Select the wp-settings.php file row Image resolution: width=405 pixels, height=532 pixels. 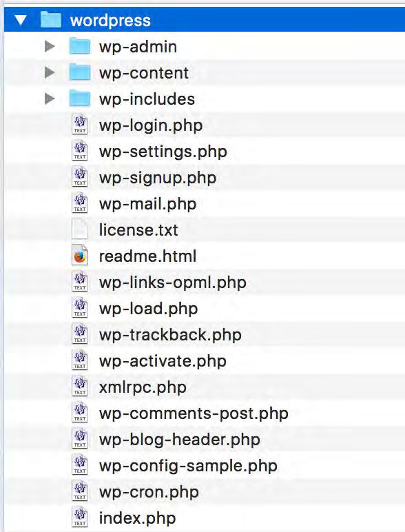coord(205,152)
